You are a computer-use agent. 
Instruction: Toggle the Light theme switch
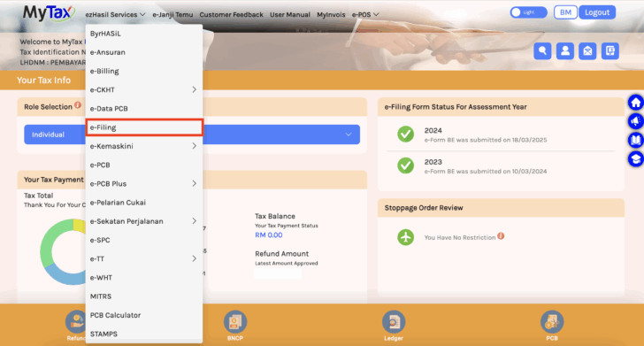[x=529, y=12]
